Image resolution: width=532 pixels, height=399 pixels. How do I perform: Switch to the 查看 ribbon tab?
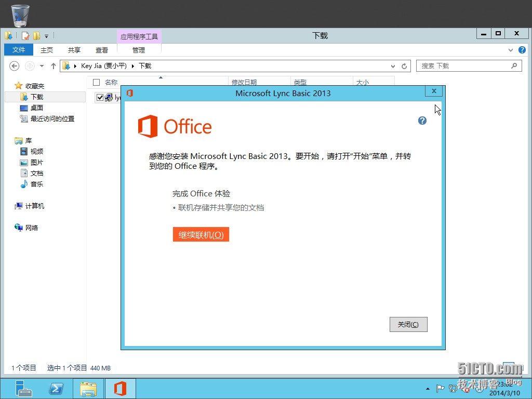click(x=101, y=50)
